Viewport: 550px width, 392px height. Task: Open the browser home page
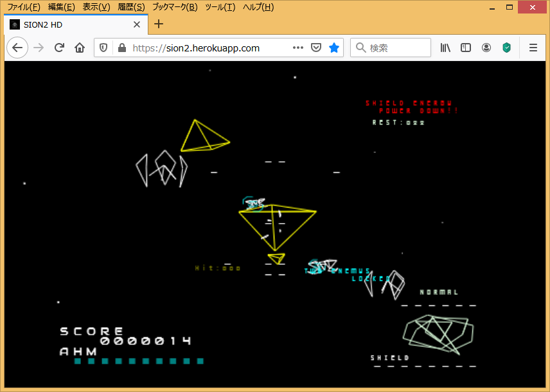pyautogui.click(x=80, y=48)
